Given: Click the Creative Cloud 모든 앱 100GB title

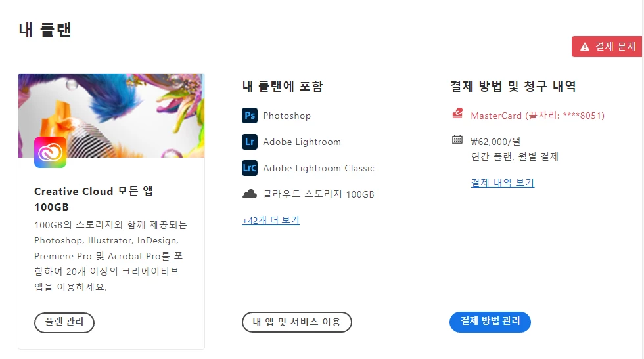Looking at the screenshot, I should [93, 199].
